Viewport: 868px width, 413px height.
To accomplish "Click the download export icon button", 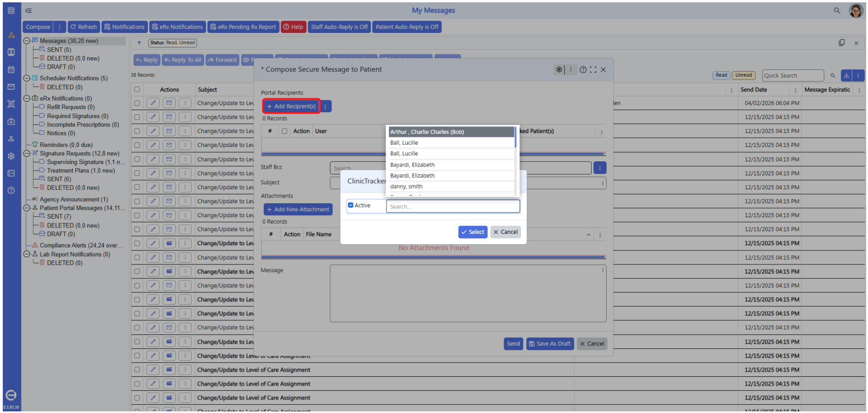I will pos(847,75).
